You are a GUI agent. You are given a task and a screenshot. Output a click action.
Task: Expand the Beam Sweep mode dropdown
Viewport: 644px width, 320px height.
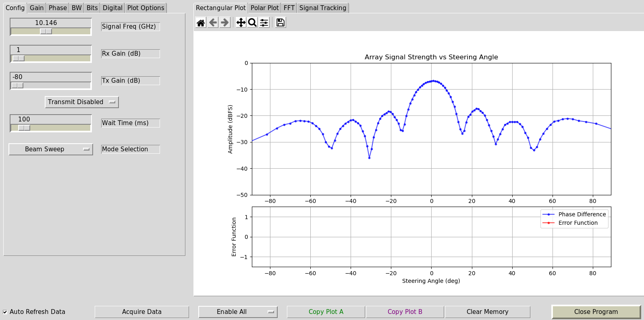point(51,149)
